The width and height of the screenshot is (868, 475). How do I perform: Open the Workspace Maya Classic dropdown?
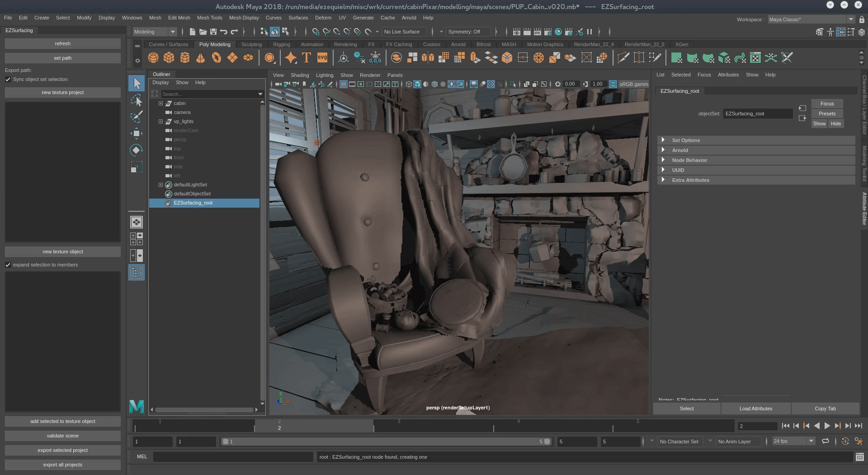pyautogui.click(x=811, y=19)
